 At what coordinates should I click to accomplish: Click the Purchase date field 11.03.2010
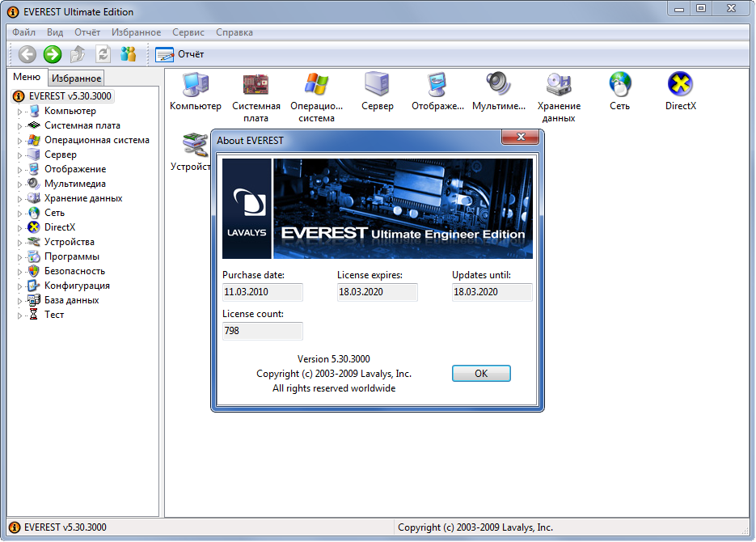263,292
